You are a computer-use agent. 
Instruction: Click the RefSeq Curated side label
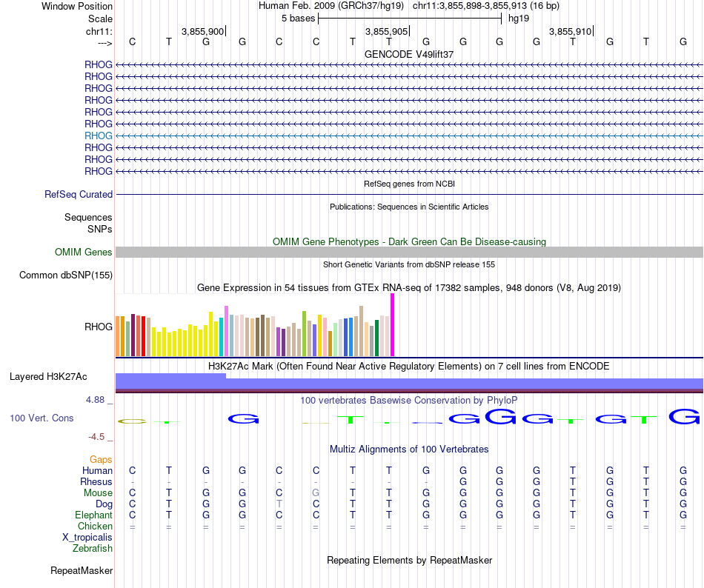click(x=79, y=194)
